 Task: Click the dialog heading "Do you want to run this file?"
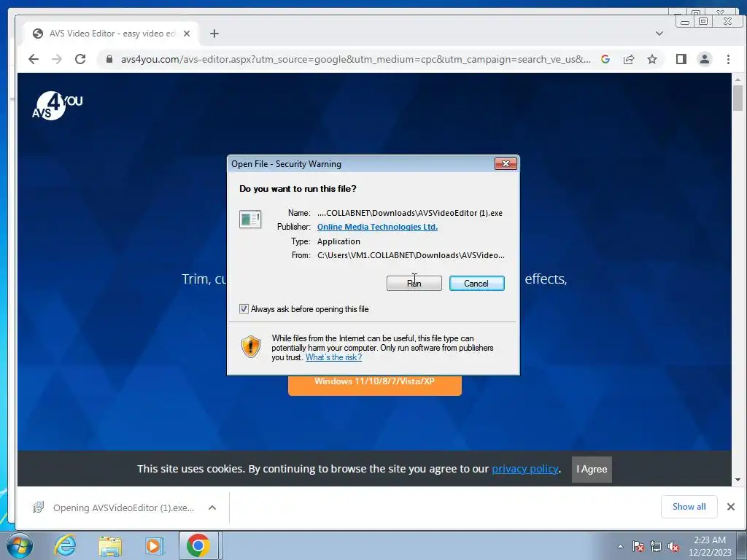(298, 189)
